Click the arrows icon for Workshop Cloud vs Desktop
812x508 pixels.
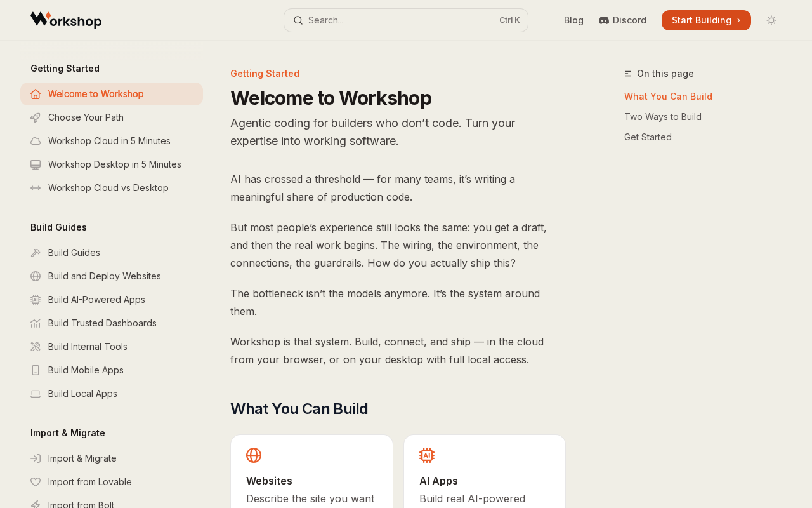coord(36,188)
